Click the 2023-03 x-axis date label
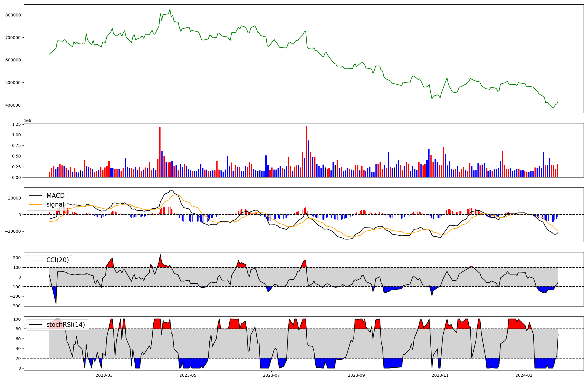Image resolution: width=588 pixels, height=382 pixels. (104, 375)
